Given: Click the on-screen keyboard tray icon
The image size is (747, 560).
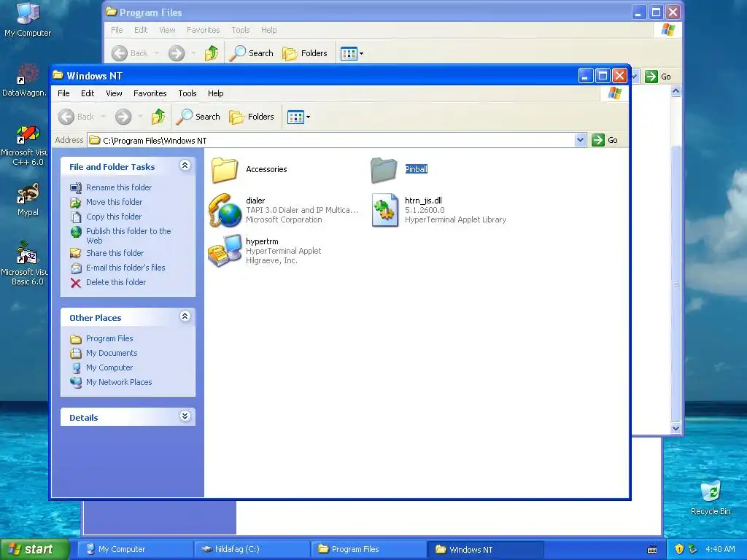Looking at the screenshot, I should pos(652,550).
